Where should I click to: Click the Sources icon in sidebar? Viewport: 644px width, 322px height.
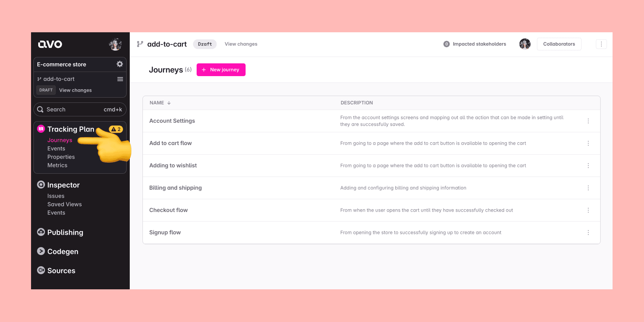[41, 270]
